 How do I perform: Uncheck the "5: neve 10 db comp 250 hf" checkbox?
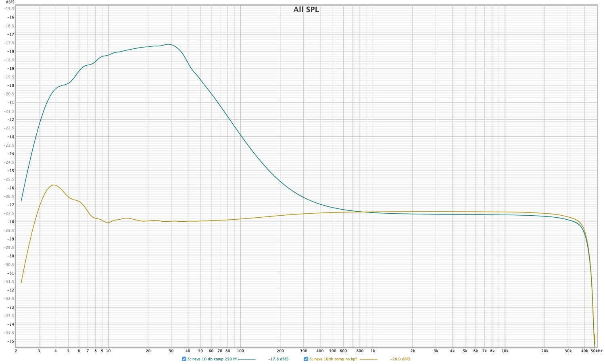tap(184, 359)
